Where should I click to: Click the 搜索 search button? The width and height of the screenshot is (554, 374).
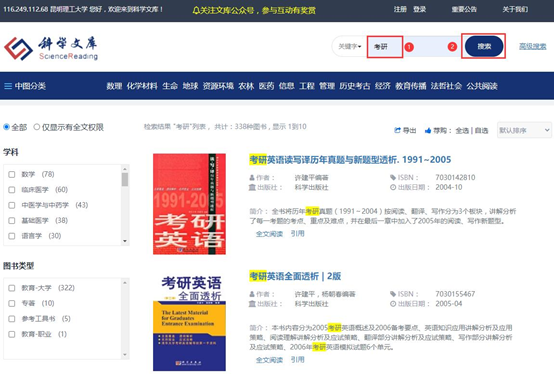click(484, 46)
